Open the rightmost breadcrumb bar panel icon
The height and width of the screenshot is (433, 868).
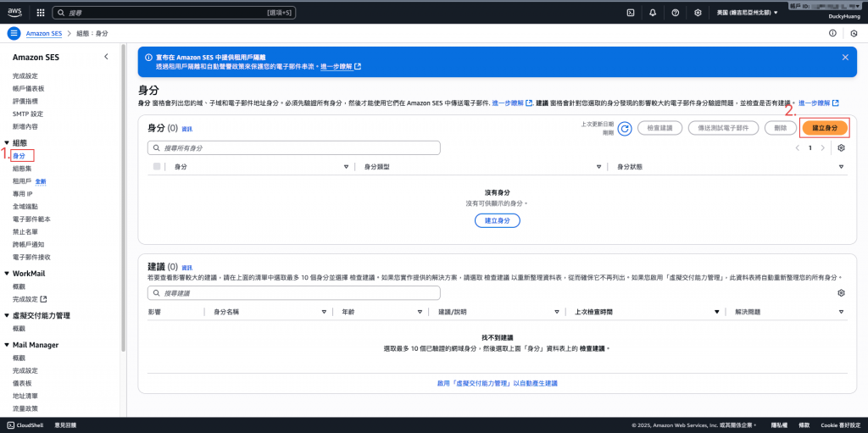pos(854,33)
